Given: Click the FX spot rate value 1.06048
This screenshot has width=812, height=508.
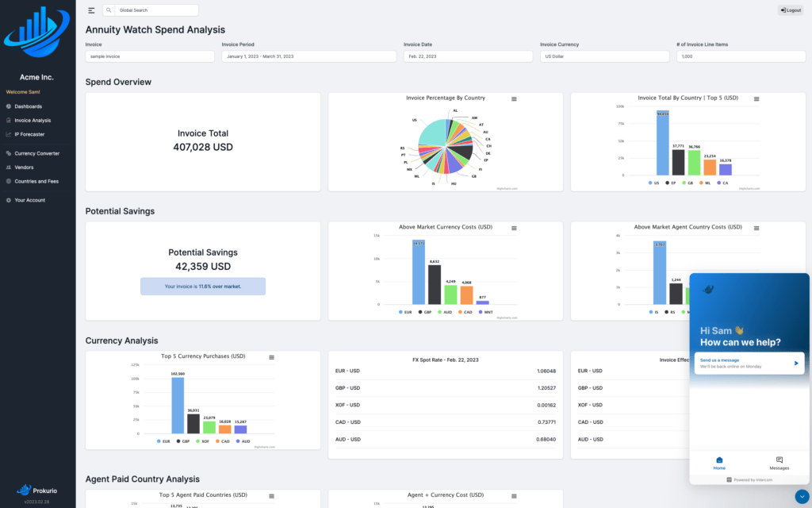Looking at the screenshot, I should (x=546, y=371).
